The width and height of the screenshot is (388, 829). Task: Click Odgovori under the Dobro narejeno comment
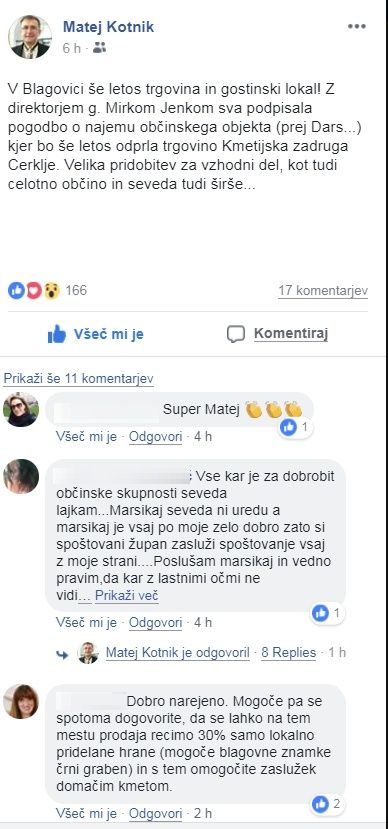(x=155, y=813)
